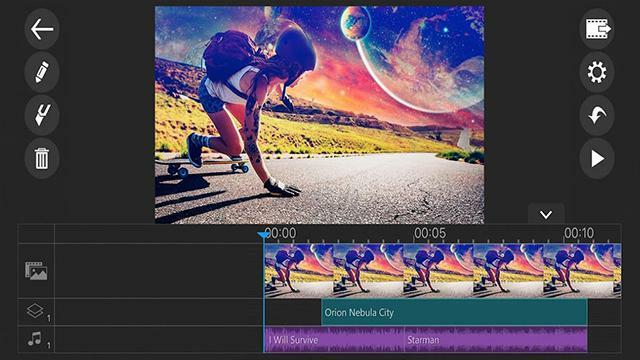Select the Orion Nebula City overlay clip
The image size is (640, 360).
454,312
